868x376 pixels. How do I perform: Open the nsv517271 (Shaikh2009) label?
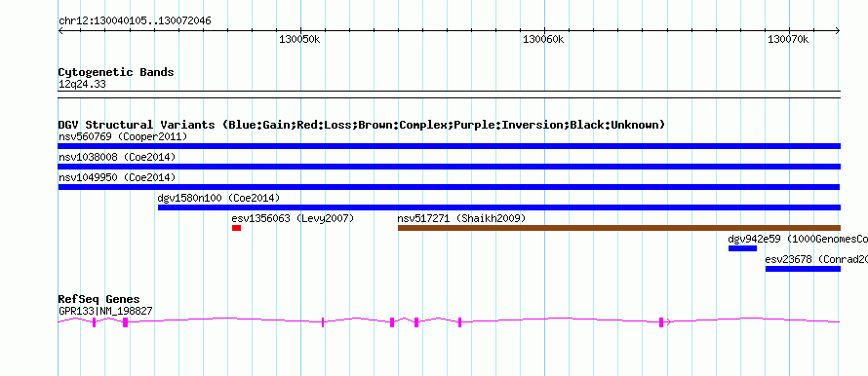point(461,218)
